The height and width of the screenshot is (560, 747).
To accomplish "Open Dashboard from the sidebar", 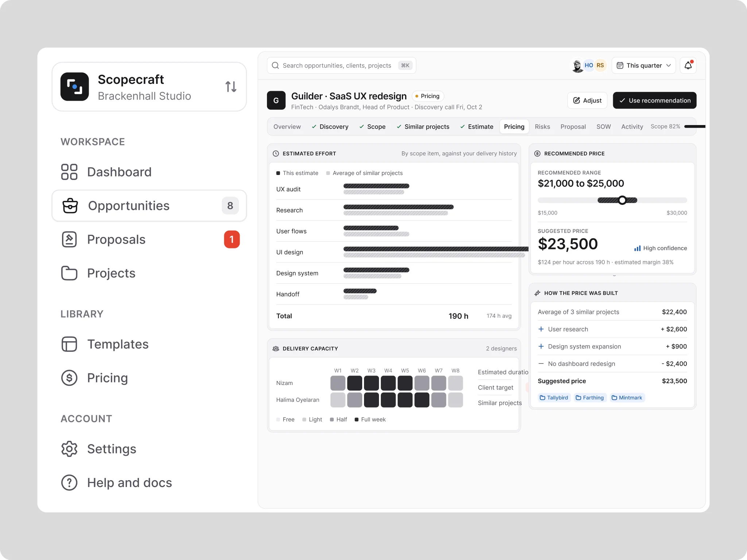I will pos(149,172).
